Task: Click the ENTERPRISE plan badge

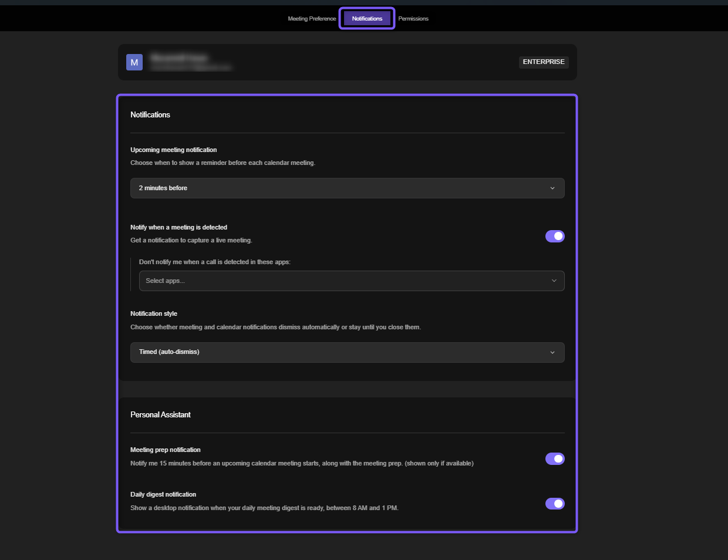Action: point(544,62)
